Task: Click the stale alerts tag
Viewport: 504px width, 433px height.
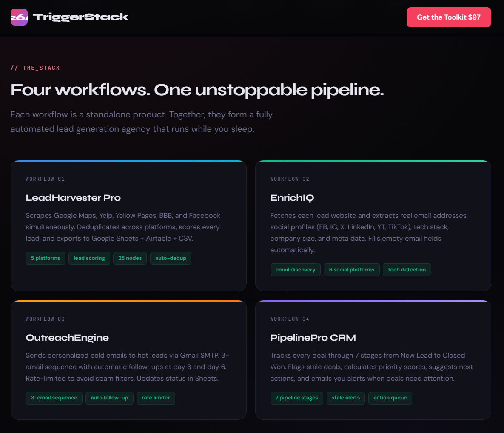Action: [x=345, y=398]
